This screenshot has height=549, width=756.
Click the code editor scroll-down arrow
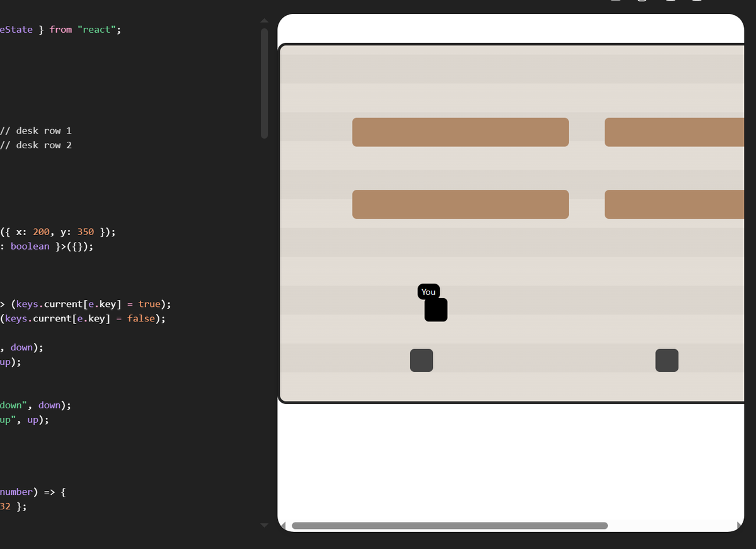pos(265,525)
